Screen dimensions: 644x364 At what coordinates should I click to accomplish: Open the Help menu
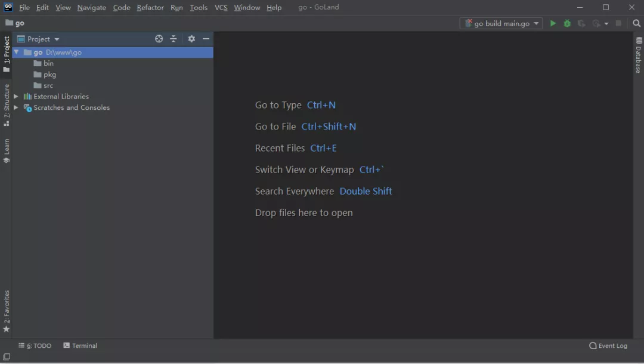[274, 7]
